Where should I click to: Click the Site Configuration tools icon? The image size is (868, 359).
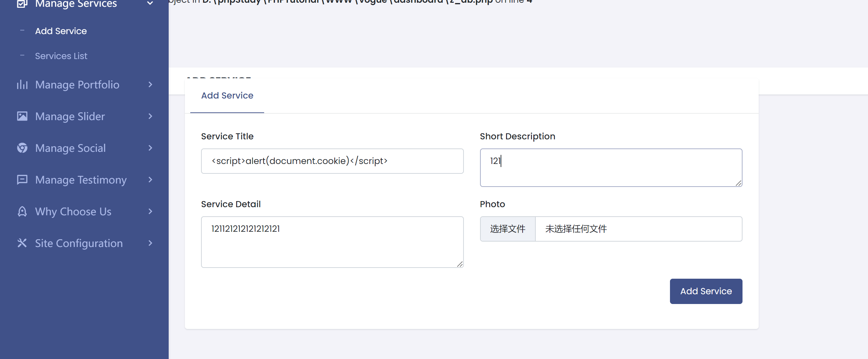tap(22, 243)
